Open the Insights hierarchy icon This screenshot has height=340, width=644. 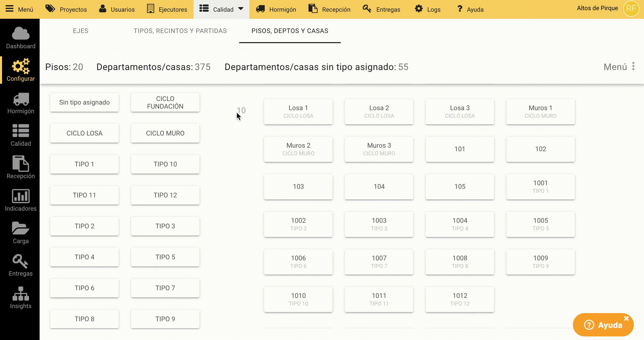(21, 294)
